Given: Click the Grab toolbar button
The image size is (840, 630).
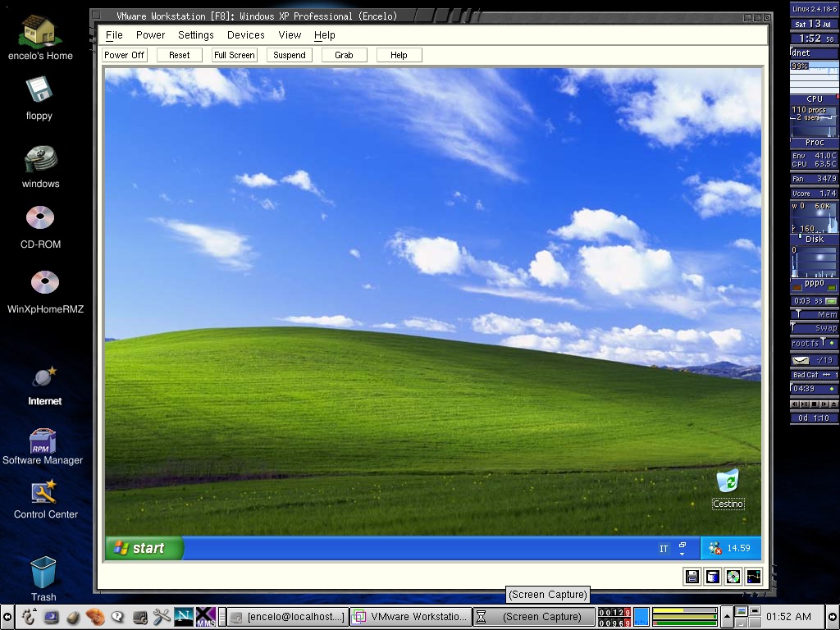Looking at the screenshot, I should point(344,55).
